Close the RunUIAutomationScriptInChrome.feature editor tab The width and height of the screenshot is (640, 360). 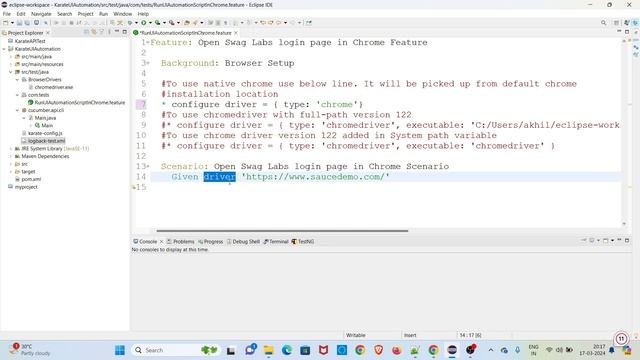point(236,33)
